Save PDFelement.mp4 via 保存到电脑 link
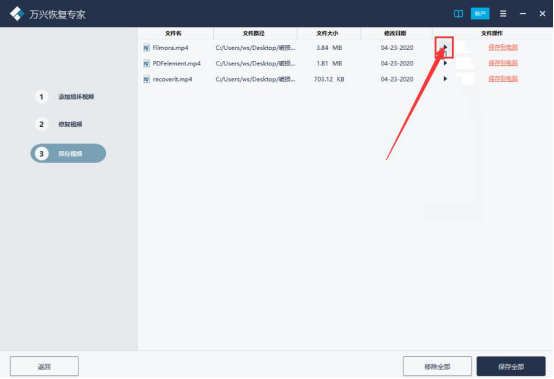 click(x=503, y=63)
